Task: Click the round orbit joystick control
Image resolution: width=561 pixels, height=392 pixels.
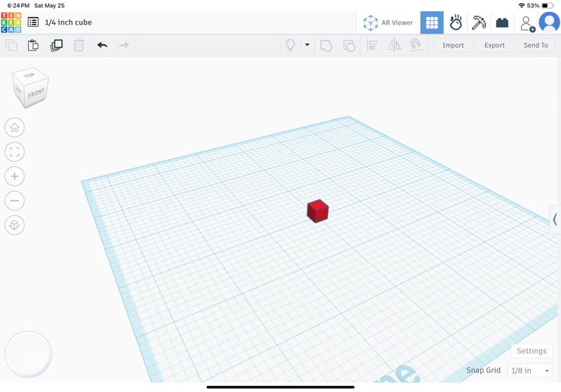Action: click(x=28, y=354)
